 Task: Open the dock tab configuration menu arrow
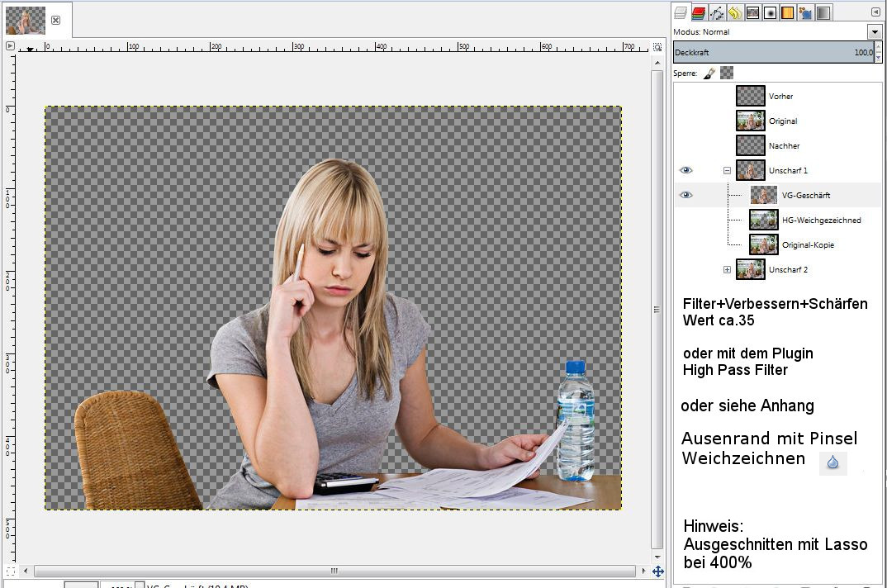click(875, 12)
